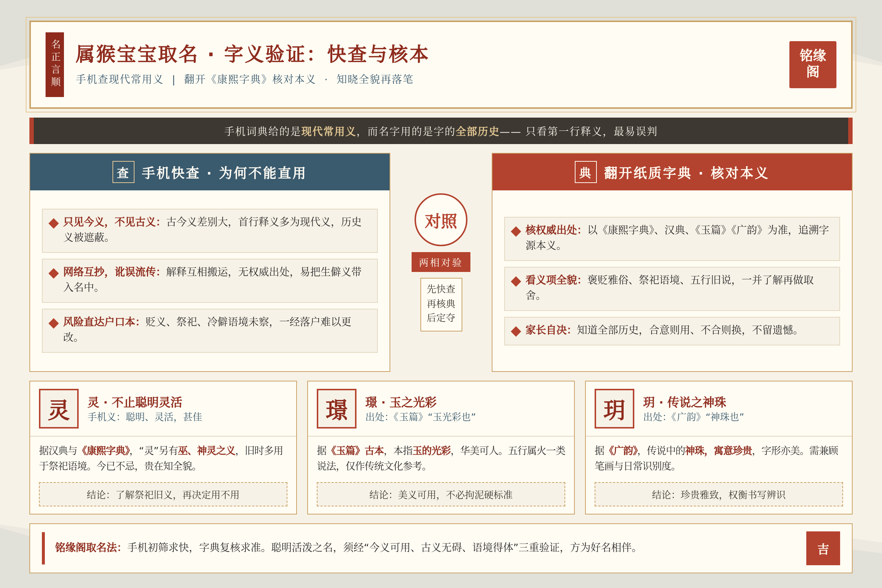Click the 铭缘阁 red seal logo
The width and height of the screenshot is (882, 588).
click(812, 65)
